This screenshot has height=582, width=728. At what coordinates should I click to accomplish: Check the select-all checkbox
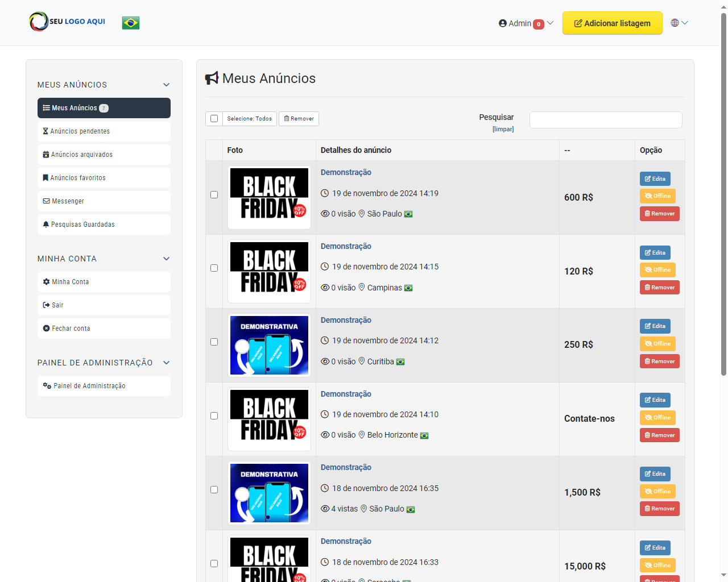pos(214,119)
